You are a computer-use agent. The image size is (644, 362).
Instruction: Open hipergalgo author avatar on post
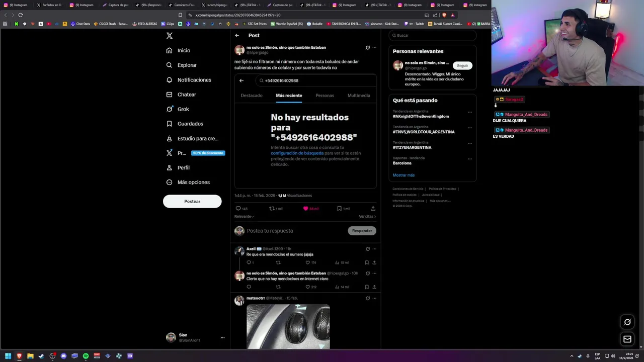point(239,50)
